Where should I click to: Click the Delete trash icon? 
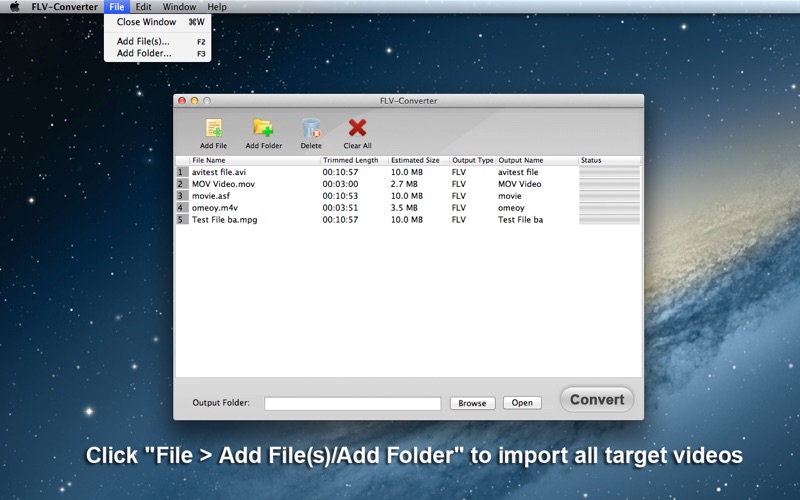click(311, 128)
